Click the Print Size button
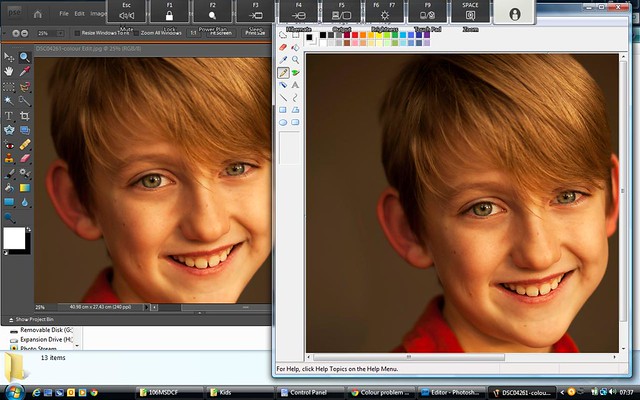 click(255, 33)
